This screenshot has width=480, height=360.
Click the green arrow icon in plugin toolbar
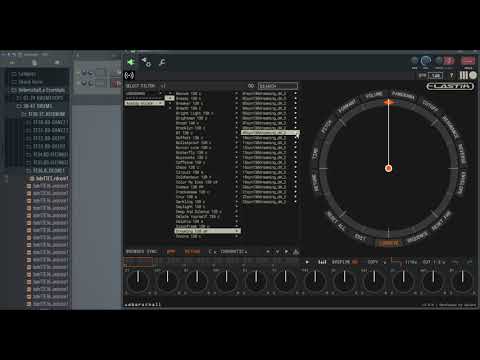pyautogui.click(x=131, y=62)
